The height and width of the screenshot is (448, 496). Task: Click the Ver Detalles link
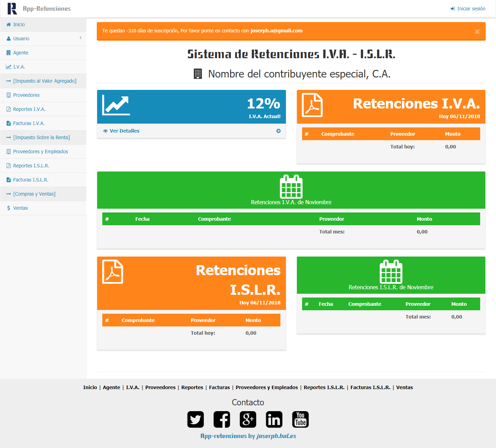[x=124, y=131]
